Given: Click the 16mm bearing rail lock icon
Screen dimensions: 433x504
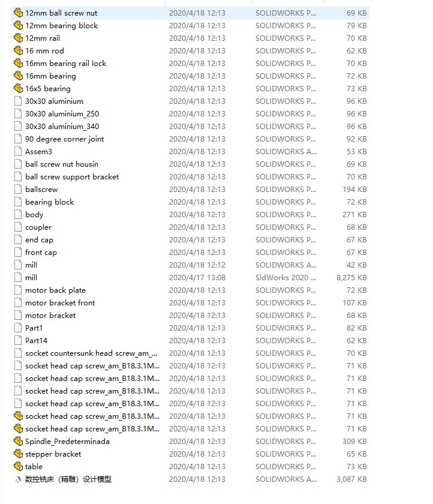Looking at the screenshot, I should pyautogui.click(x=19, y=64).
